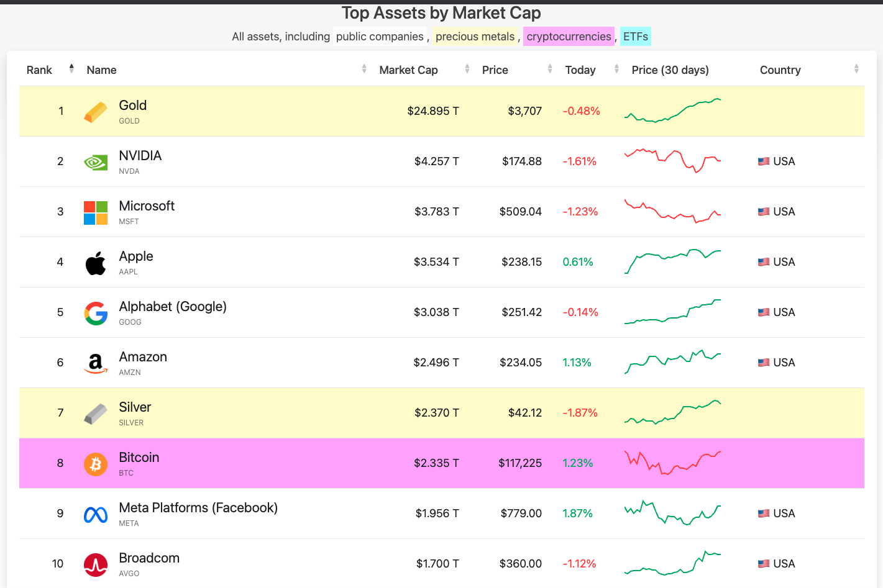
Task: Sort using the Country column arrows
Action: point(856,69)
